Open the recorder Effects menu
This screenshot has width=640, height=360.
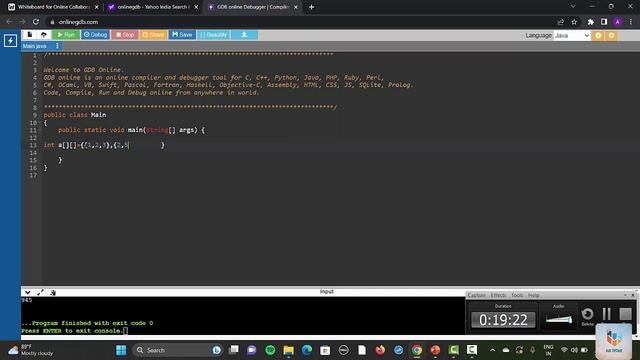[x=498, y=295]
